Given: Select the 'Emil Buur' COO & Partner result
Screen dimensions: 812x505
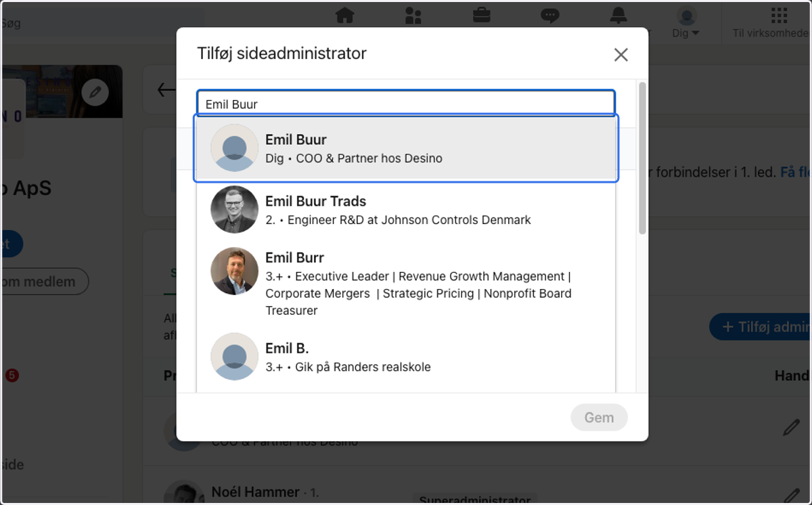Looking at the screenshot, I should [406, 148].
